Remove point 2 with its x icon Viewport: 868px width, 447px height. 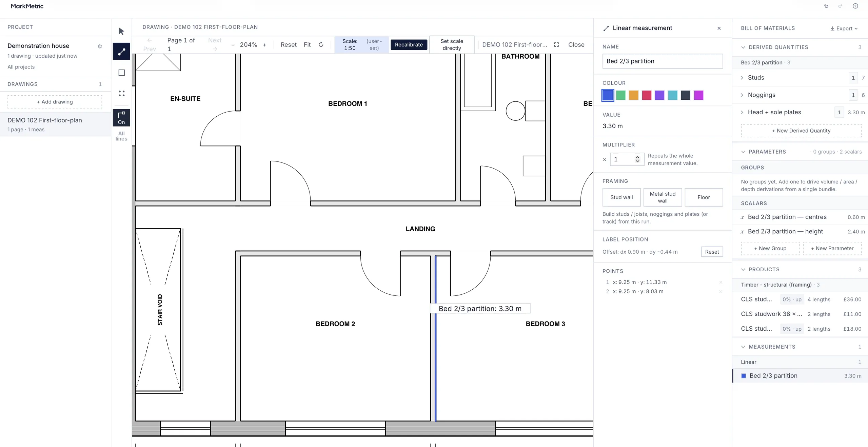(721, 291)
